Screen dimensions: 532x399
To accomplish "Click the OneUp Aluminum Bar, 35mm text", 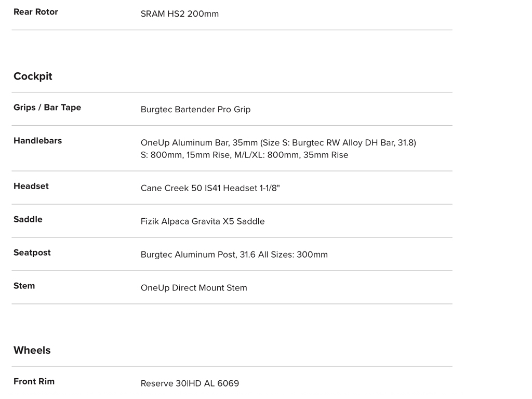I will pos(199,143).
